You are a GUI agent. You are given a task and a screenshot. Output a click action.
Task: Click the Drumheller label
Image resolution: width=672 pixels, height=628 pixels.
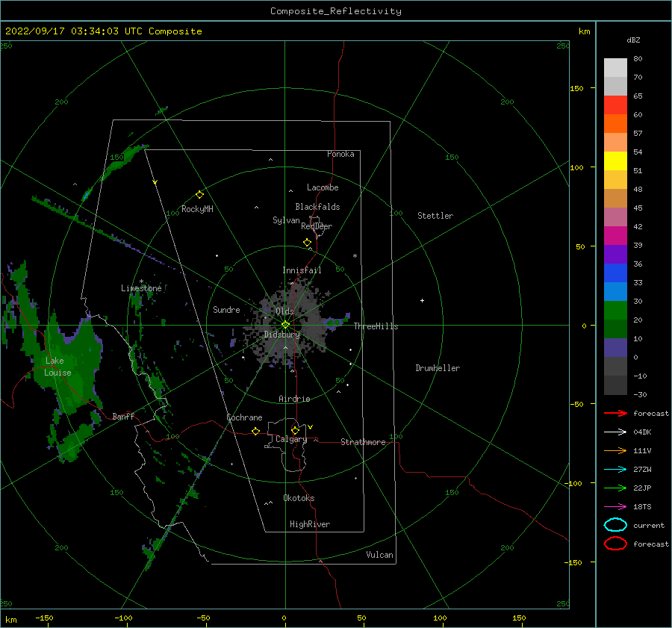[x=438, y=368]
